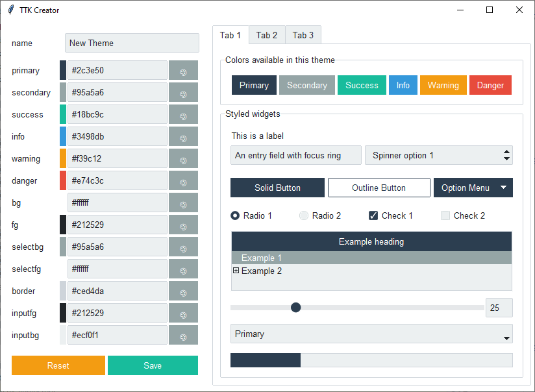535x392 pixels.
Task: Enable the Check 2 checkbox
Action: click(x=445, y=215)
